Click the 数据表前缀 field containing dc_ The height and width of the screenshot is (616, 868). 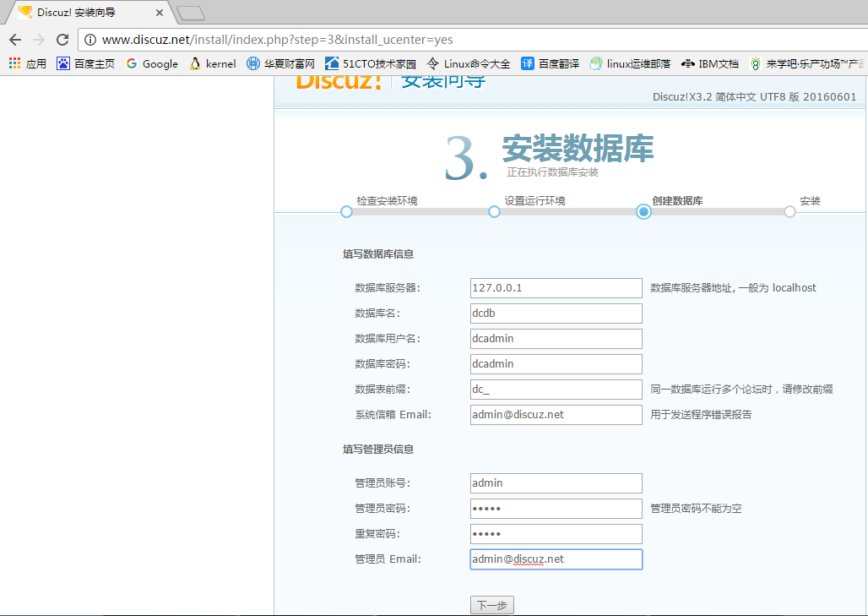pos(556,390)
